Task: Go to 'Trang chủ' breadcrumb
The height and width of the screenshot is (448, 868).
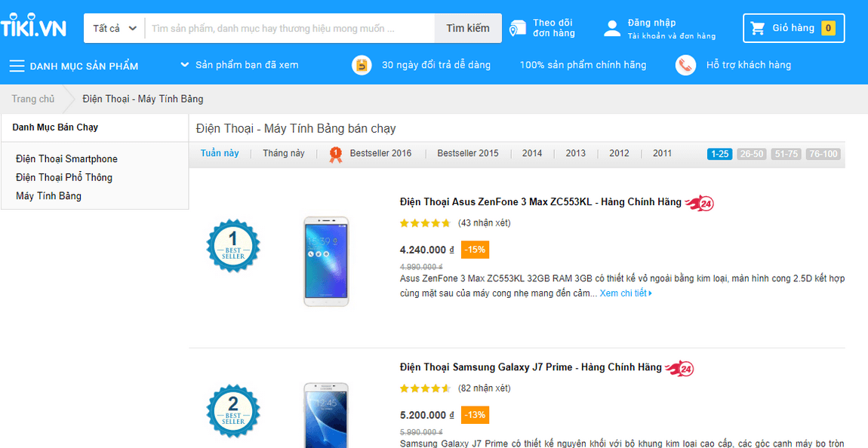Action: pyautogui.click(x=33, y=99)
